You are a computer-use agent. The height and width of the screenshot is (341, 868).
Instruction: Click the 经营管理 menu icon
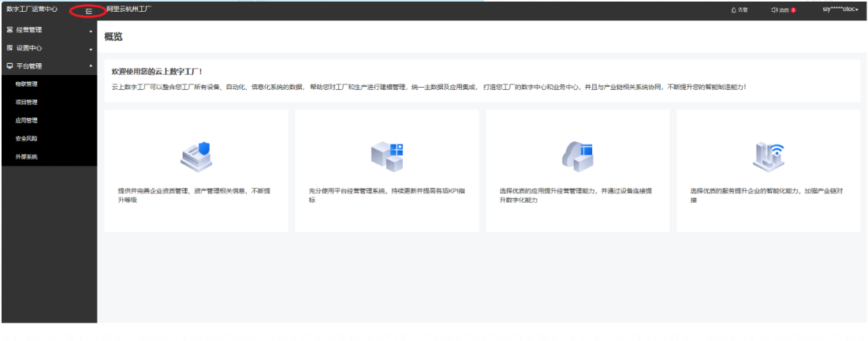click(9, 30)
